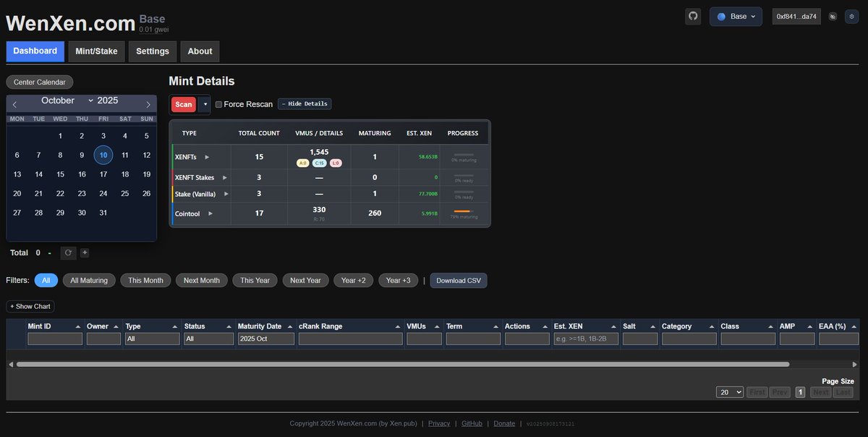868x437 pixels.
Task: Open the Scan button dropdown arrow
Action: [205, 104]
